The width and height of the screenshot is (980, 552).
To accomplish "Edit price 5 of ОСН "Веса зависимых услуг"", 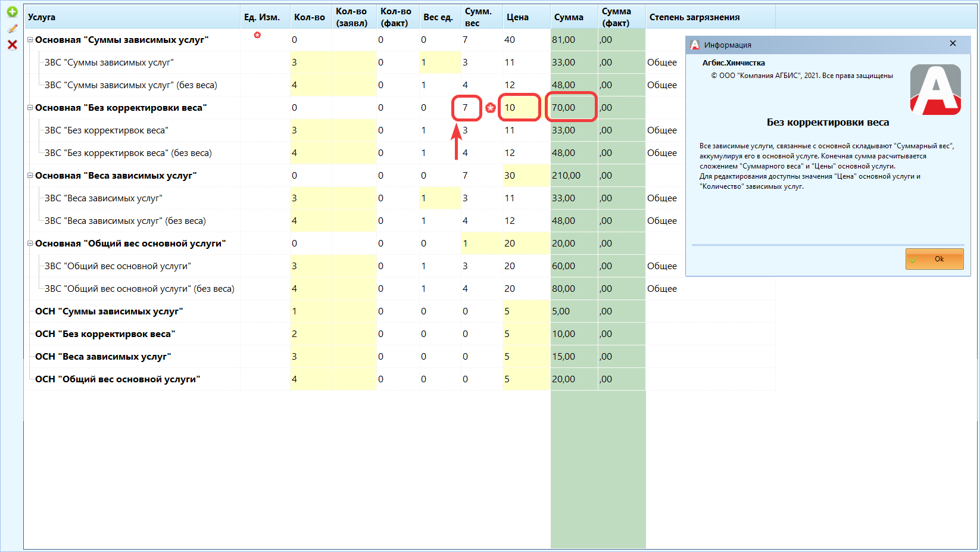I will [526, 357].
